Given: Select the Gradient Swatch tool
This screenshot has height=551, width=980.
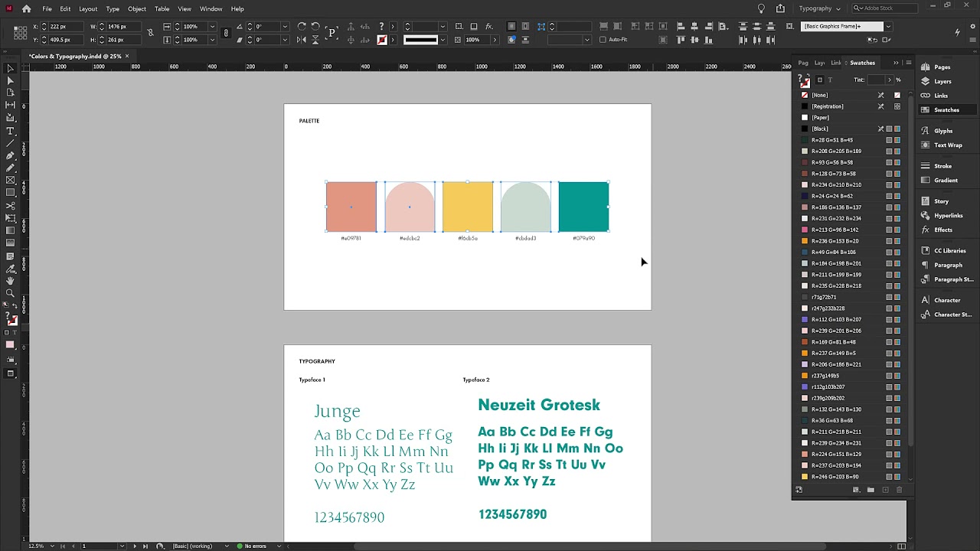Looking at the screenshot, I should (x=10, y=230).
